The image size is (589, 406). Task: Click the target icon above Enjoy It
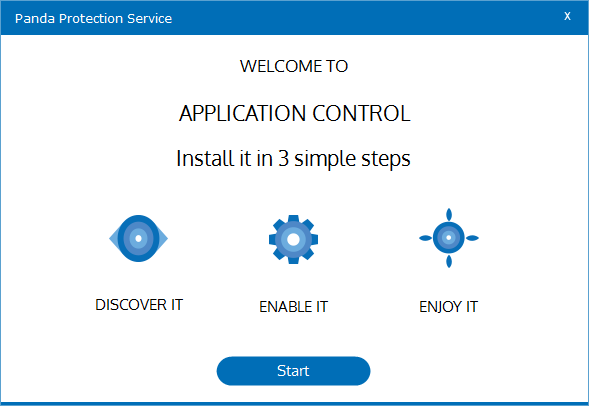449,238
